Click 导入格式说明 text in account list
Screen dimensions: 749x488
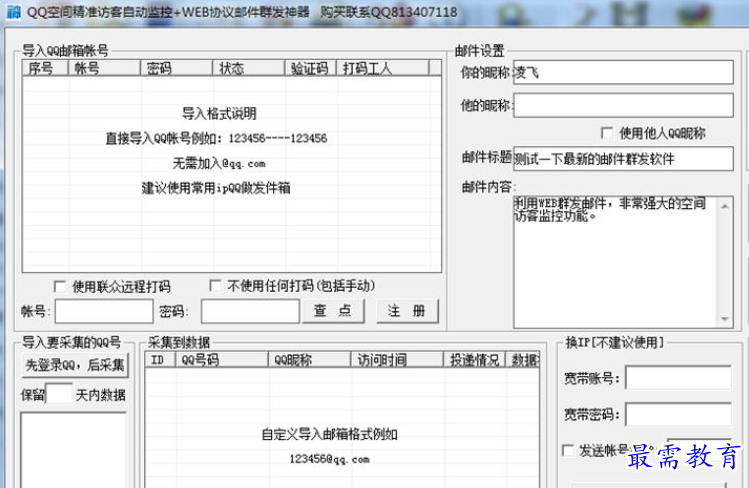pos(219,114)
